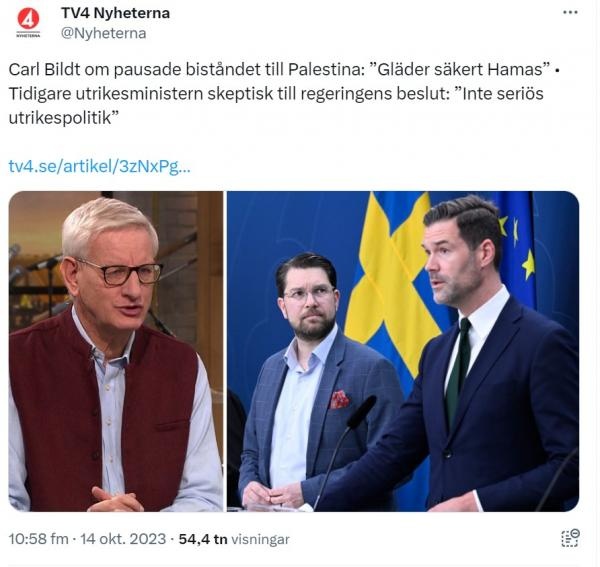Open the TV4 Nyheterna display name
The image size is (600, 567).
tap(116, 13)
